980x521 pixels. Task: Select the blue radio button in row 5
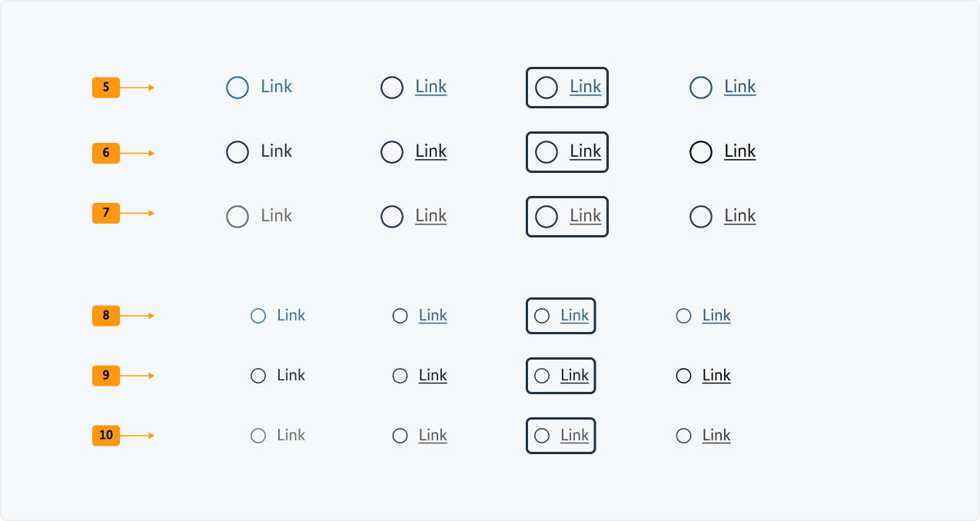[x=238, y=87]
